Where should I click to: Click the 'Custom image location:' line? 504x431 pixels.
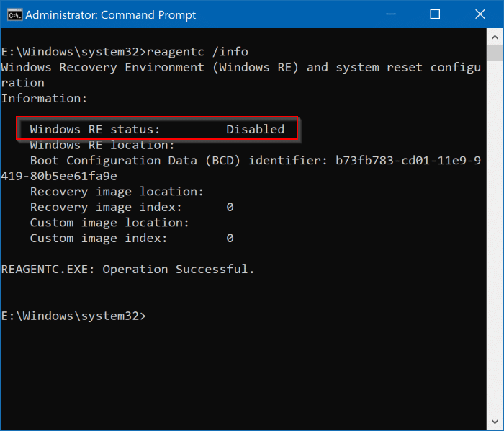pyautogui.click(x=109, y=223)
